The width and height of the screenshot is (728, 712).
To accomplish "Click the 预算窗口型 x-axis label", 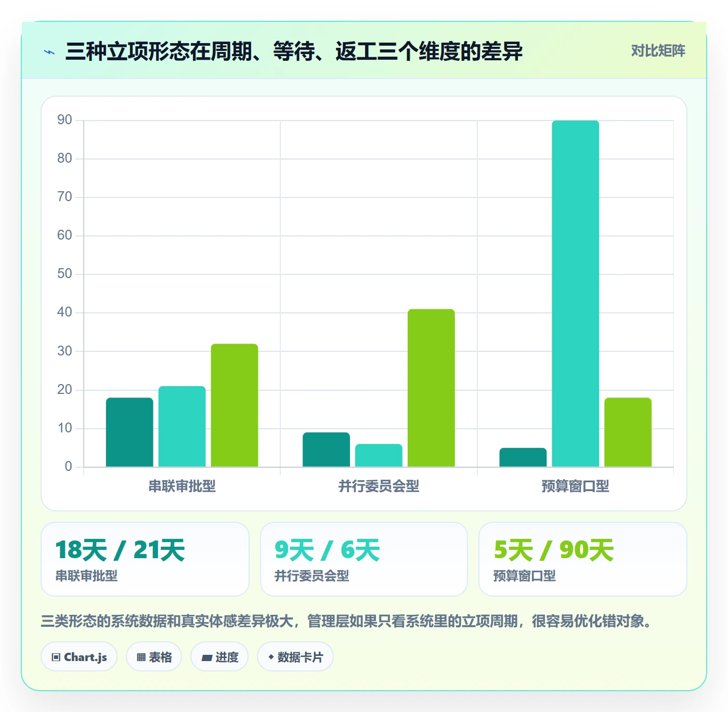I will point(576,486).
